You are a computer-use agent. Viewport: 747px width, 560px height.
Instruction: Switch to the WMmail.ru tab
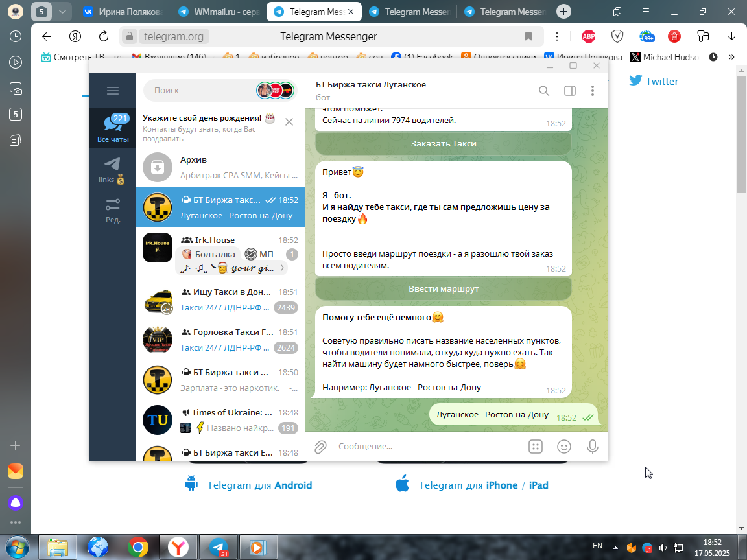(218, 12)
